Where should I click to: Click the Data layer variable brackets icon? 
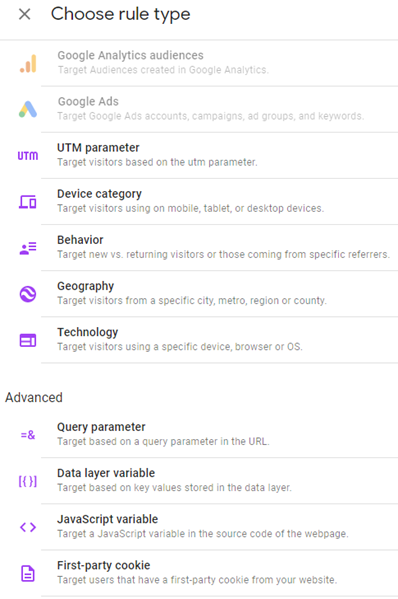point(28,481)
